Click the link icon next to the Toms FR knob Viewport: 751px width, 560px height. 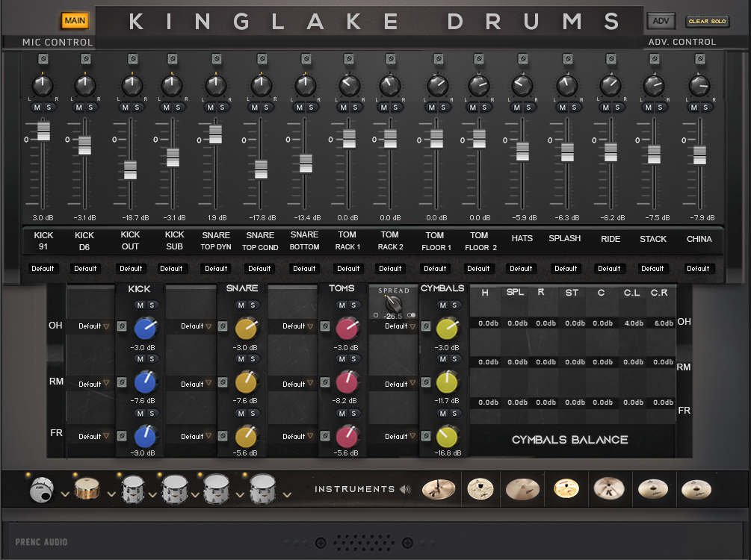[325, 436]
